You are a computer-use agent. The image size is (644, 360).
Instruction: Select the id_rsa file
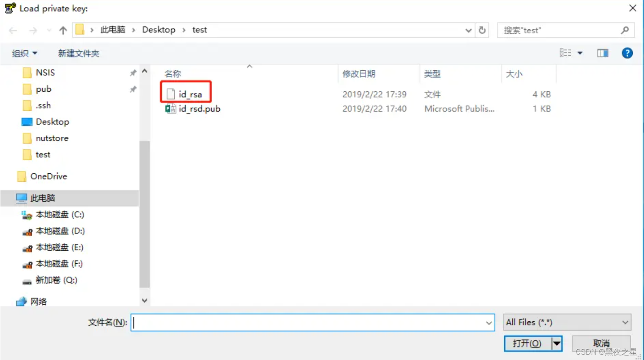pyautogui.click(x=190, y=94)
